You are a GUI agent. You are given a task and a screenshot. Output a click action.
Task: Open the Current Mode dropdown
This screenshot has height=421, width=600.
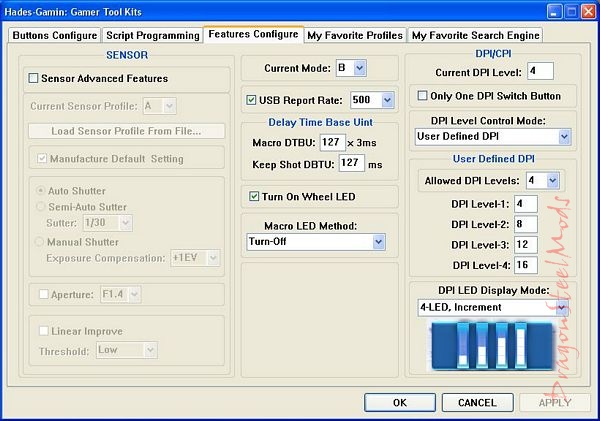click(x=360, y=68)
